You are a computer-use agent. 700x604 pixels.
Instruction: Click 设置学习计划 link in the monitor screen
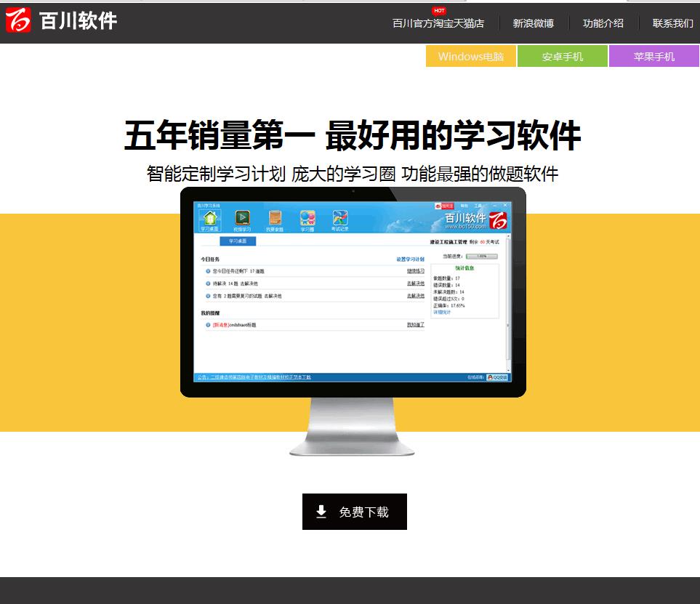click(x=410, y=259)
